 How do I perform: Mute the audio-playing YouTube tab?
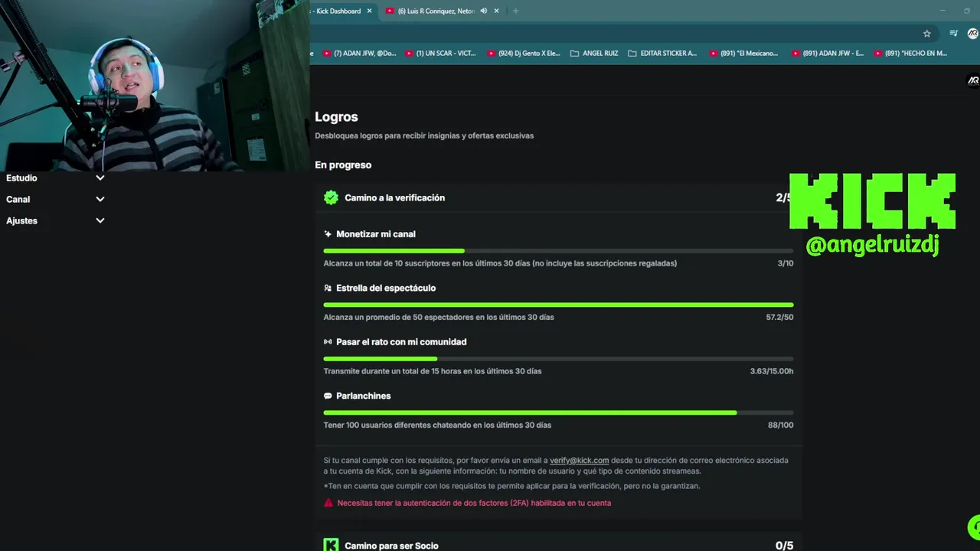pos(483,11)
